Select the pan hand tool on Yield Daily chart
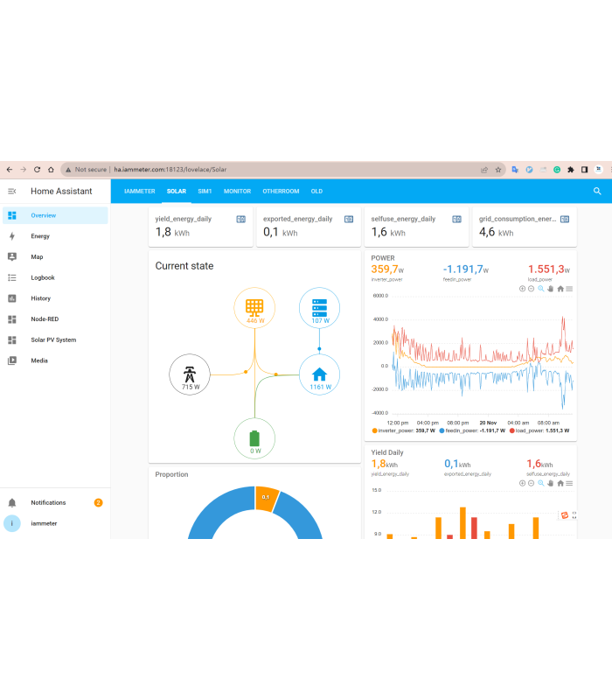 coord(551,483)
